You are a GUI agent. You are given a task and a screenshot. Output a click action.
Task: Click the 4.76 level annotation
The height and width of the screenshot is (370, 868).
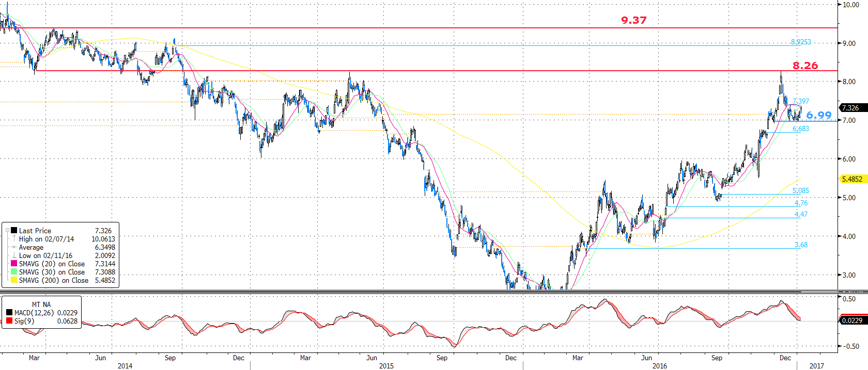(801, 203)
